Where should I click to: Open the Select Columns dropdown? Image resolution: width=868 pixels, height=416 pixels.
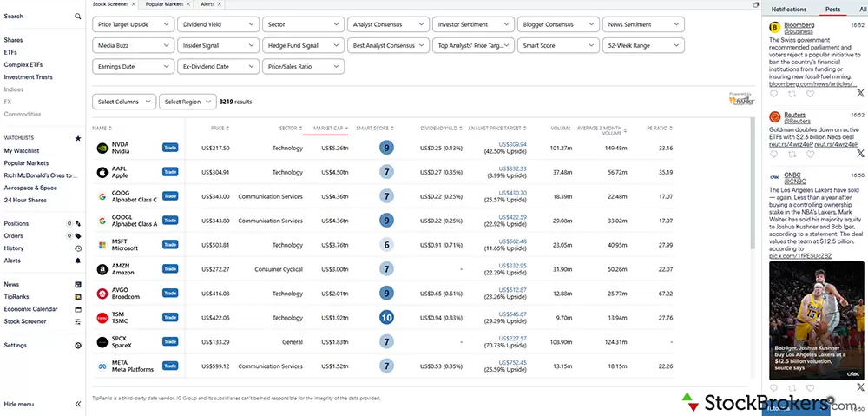(x=124, y=102)
